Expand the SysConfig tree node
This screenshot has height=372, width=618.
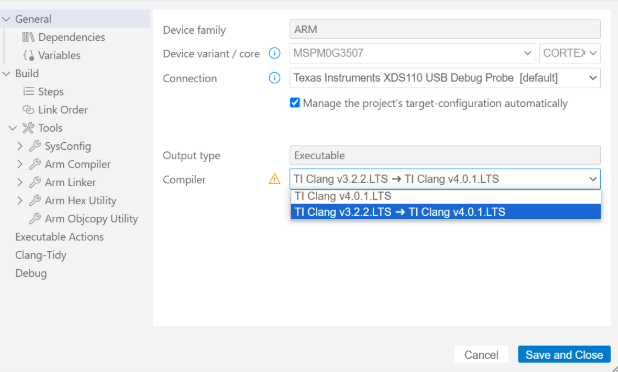(20, 146)
